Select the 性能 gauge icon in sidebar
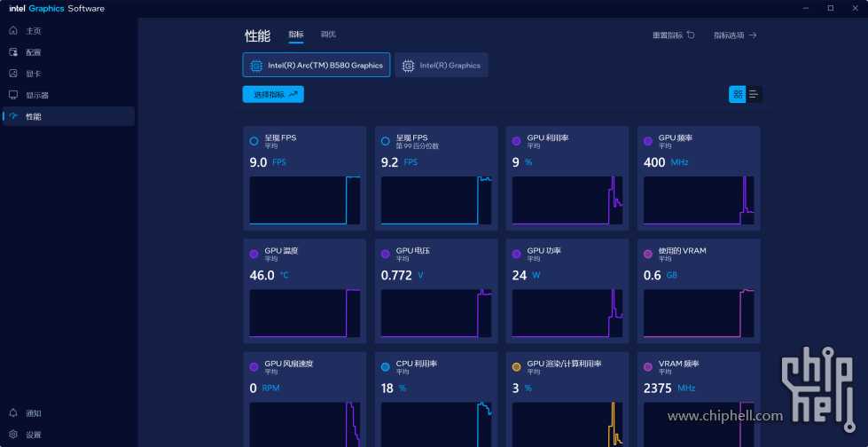This screenshot has height=447, width=868. pos(13,116)
